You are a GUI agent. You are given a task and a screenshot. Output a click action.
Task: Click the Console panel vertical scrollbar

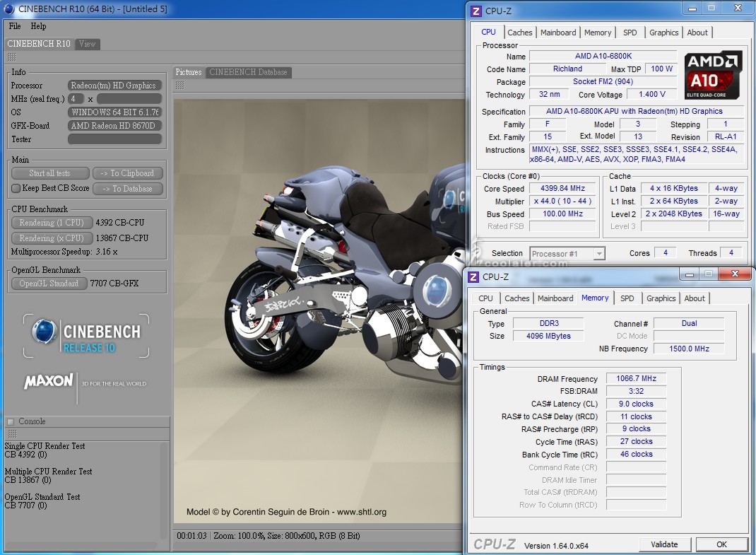(x=165, y=488)
